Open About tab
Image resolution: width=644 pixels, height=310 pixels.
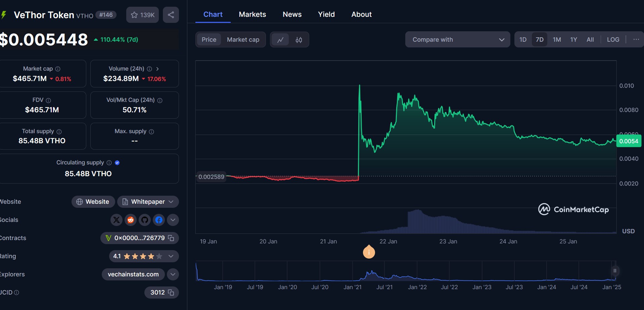pos(362,14)
